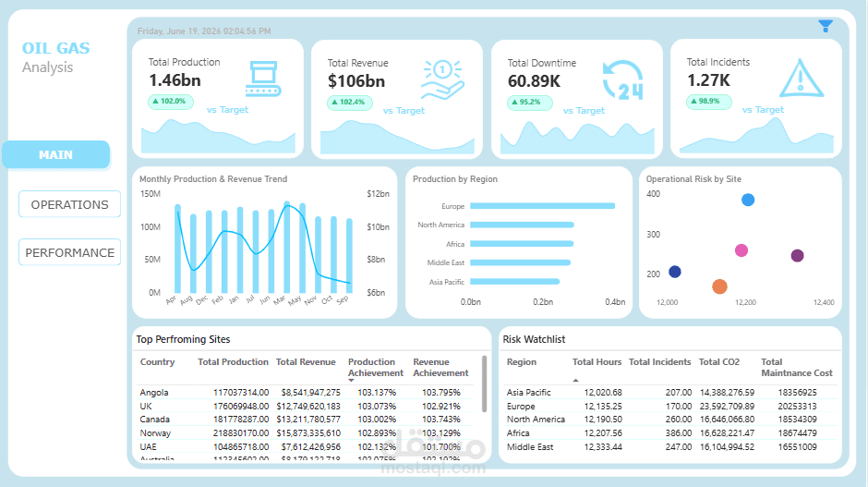Select the Canada row
868x487 pixels.
pos(305,420)
